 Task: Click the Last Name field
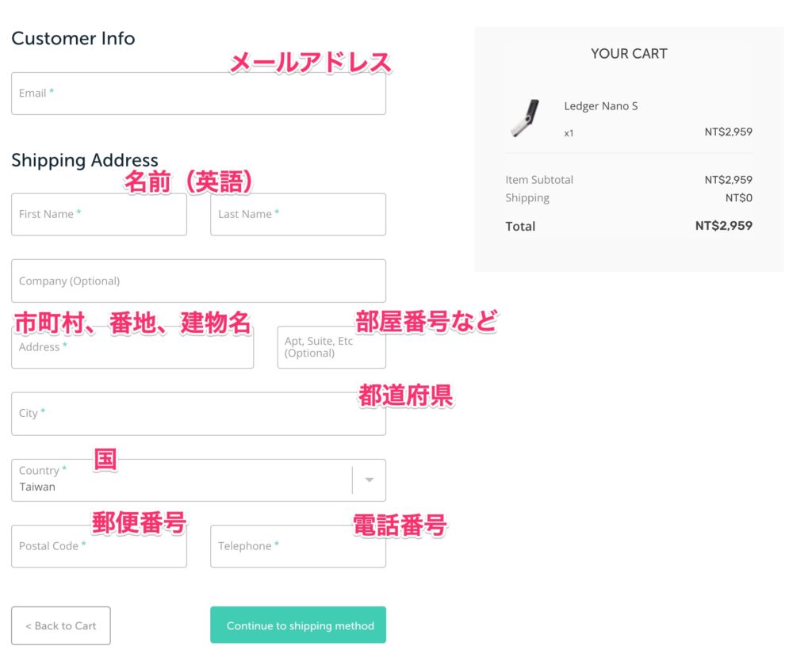297,214
